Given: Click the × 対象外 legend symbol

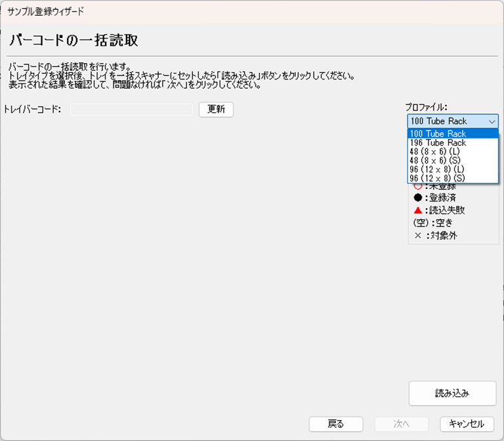Looking at the screenshot, I should 418,236.
